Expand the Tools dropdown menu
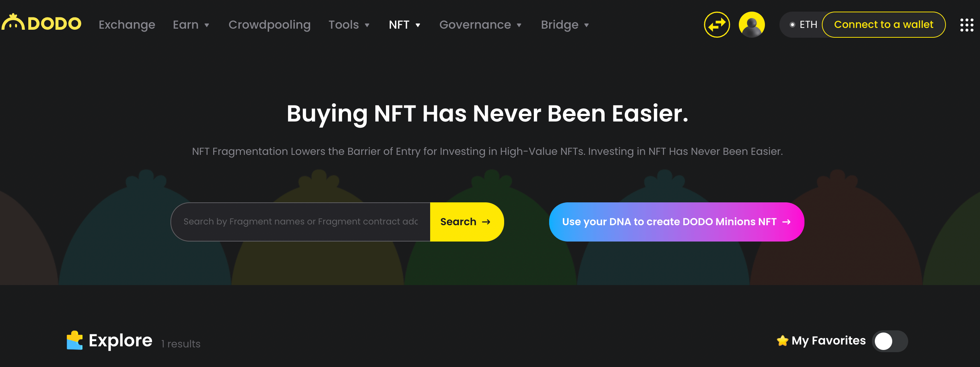Image resolution: width=980 pixels, height=367 pixels. tap(349, 25)
